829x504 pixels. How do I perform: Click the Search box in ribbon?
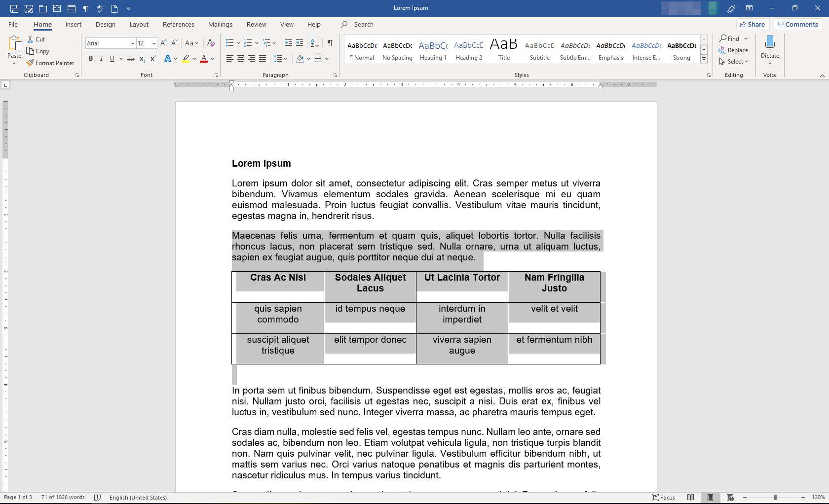pyautogui.click(x=364, y=24)
